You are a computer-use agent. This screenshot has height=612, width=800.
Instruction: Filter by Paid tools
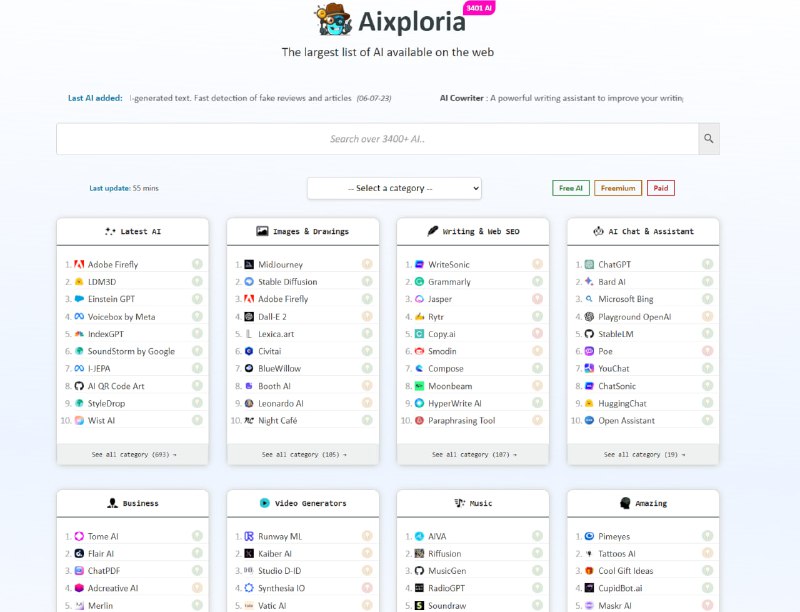tap(661, 188)
